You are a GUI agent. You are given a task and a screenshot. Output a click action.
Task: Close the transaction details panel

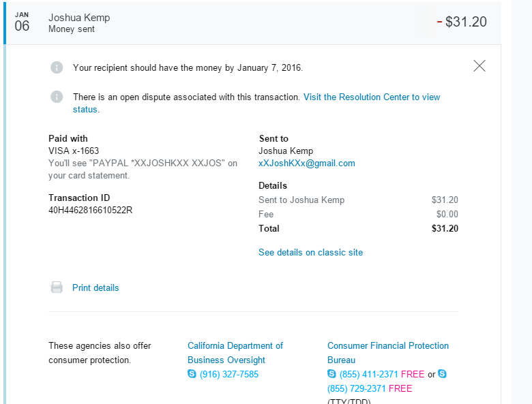tap(479, 65)
